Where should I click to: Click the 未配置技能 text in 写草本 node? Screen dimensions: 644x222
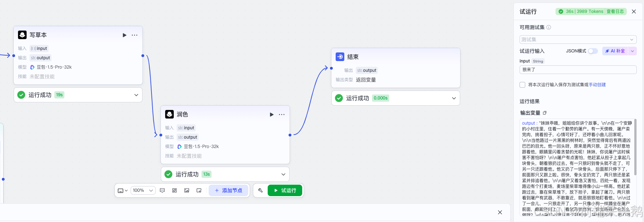coord(42,77)
